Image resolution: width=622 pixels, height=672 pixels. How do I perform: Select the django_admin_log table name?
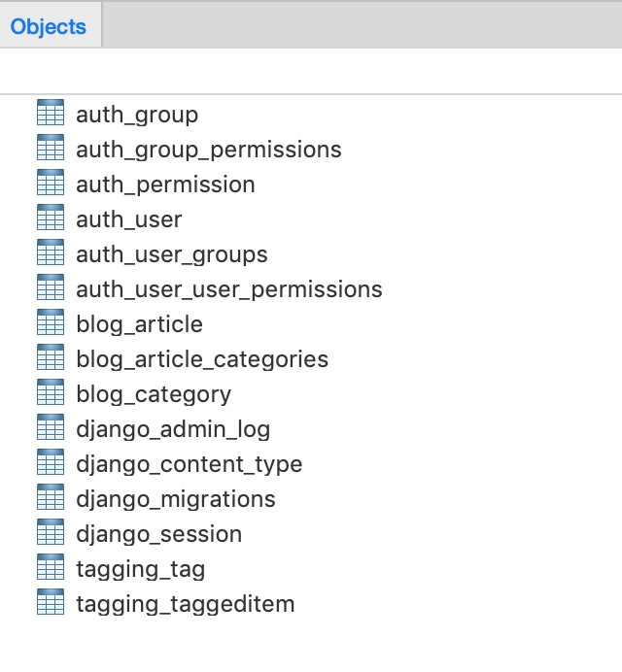[x=173, y=429]
